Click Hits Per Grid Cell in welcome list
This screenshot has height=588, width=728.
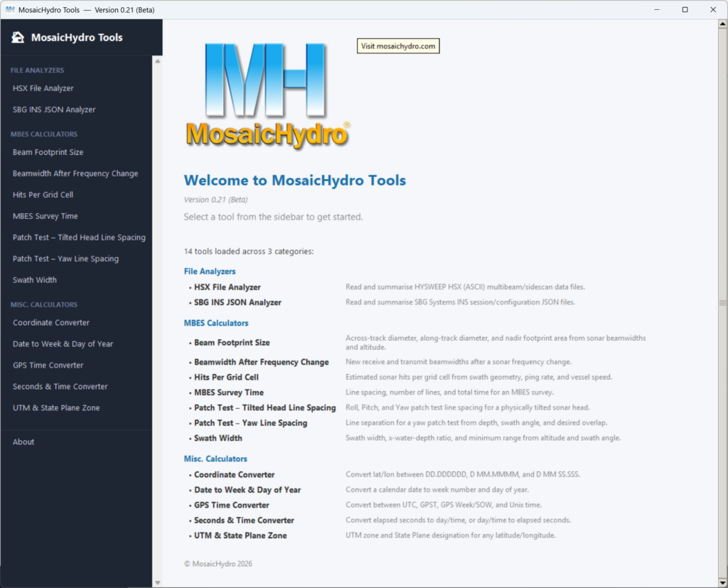[x=226, y=378]
